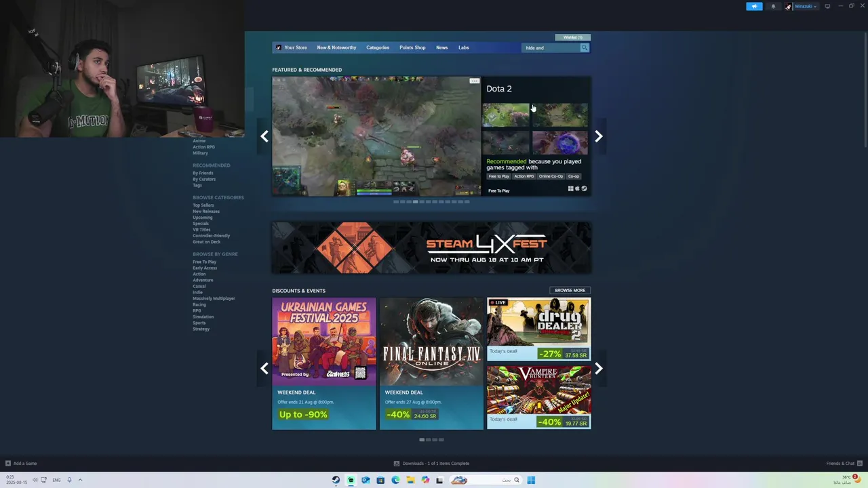Viewport: 868px width, 488px height.
Task: Launch Microsoft Edge from the taskbar
Action: (x=395, y=480)
